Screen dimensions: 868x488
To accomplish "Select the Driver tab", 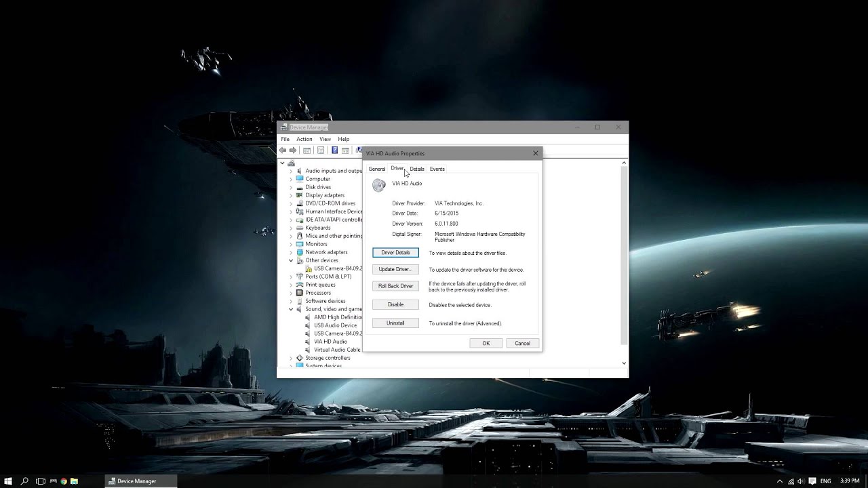I will coord(397,168).
